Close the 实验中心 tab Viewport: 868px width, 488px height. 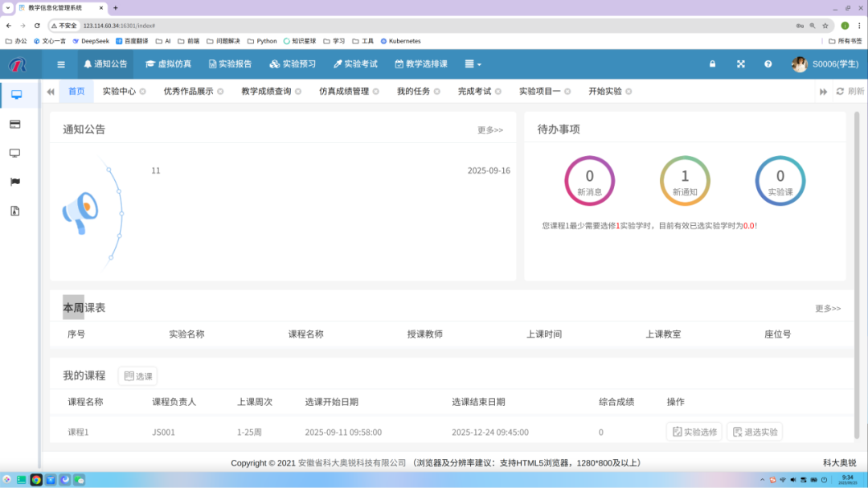tap(143, 92)
